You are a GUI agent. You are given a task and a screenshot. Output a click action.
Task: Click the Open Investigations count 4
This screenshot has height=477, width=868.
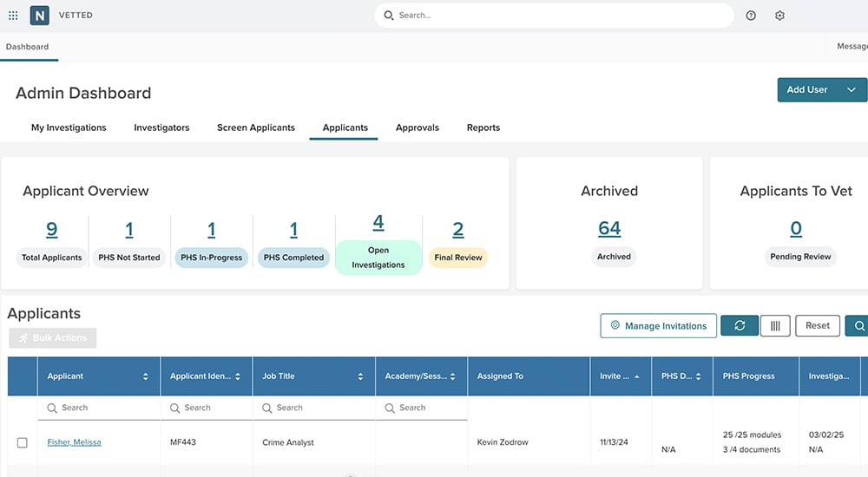pyautogui.click(x=378, y=223)
